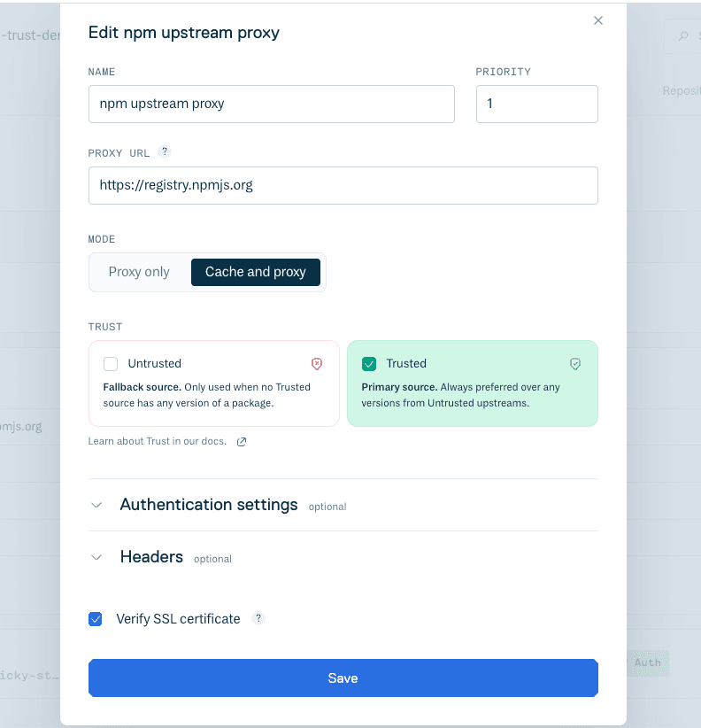
Task: Check the Untrusted checkbox
Action: (x=111, y=364)
